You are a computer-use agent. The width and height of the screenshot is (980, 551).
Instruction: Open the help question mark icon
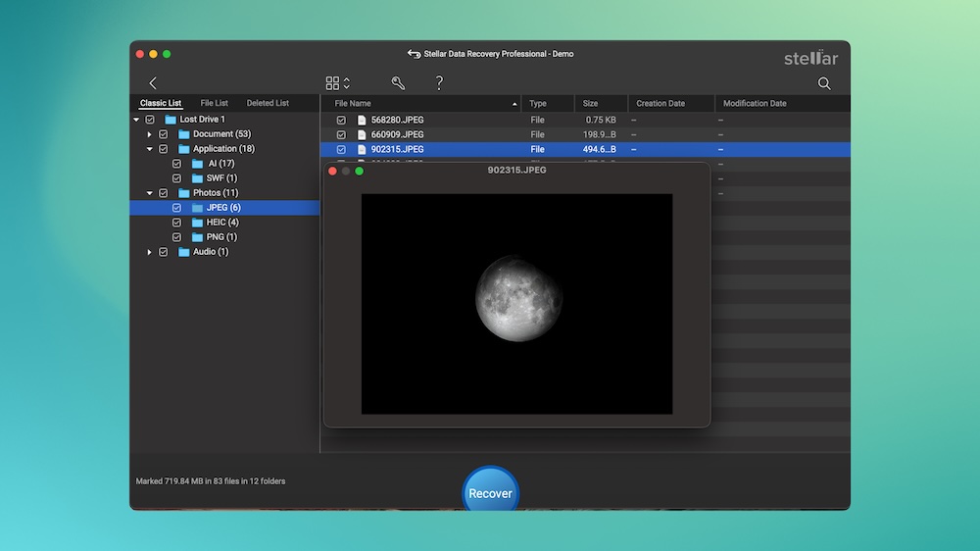point(439,83)
